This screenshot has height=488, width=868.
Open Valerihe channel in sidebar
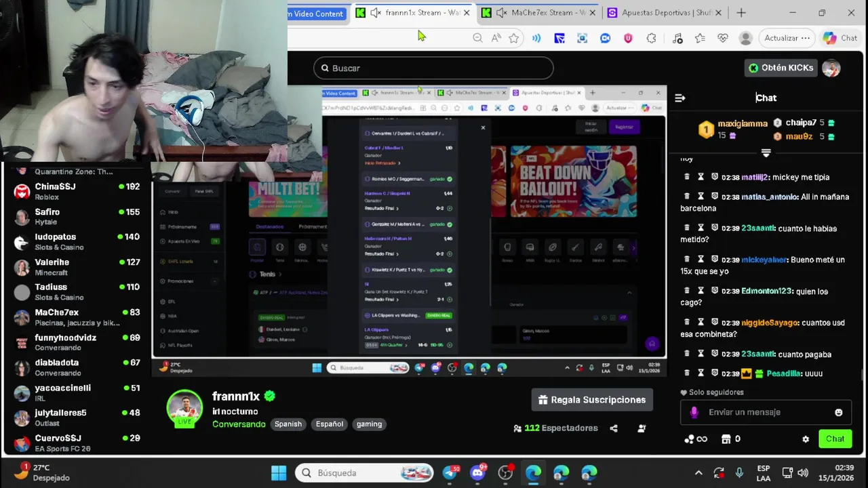pos(77,266)
